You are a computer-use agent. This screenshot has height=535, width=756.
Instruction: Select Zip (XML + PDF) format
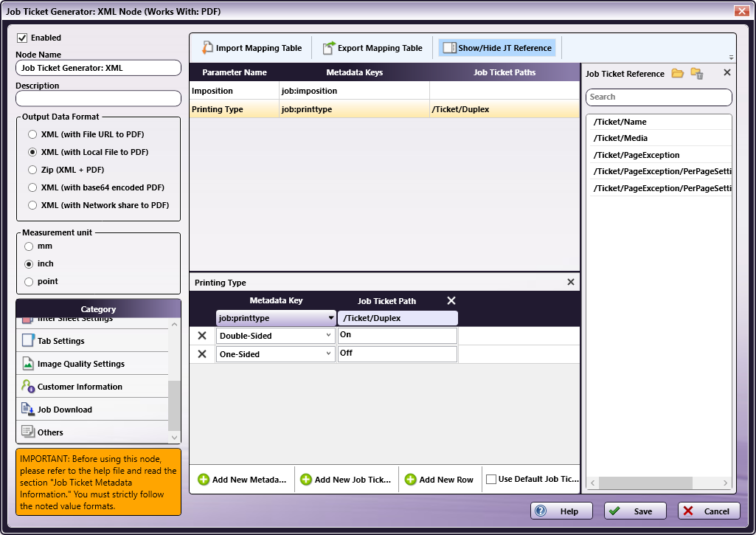32,170
